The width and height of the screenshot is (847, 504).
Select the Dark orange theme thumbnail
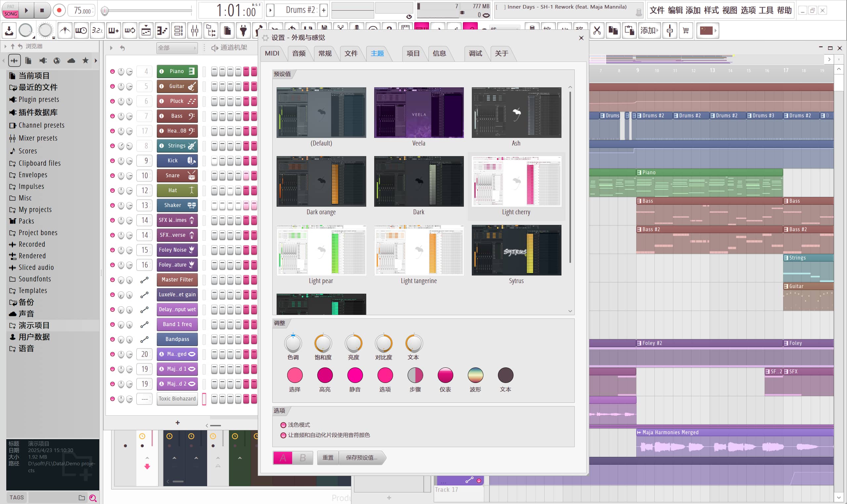(x=321, y=181)
